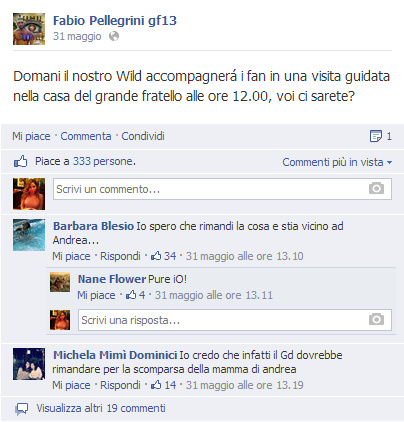
Task: Expand Visualizza altri 19 commenti
Action: (x=101, y=408)
